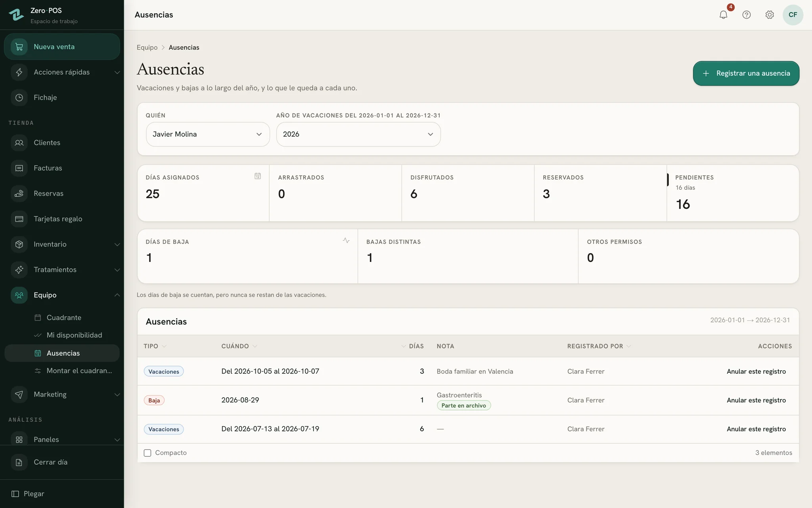Screen dimensions: 812x508
Task: Click the Cerrar día document icon
Action: tap(19, 462)
